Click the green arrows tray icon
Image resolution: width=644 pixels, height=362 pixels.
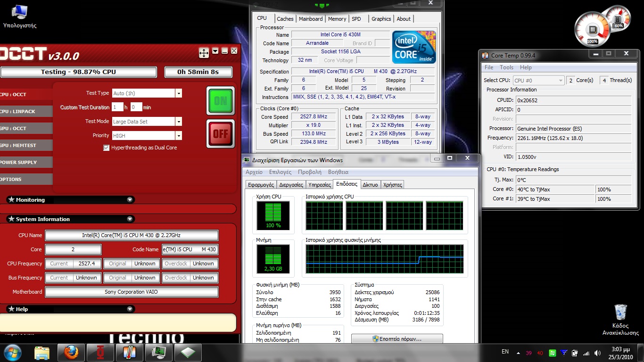(553, 353)
